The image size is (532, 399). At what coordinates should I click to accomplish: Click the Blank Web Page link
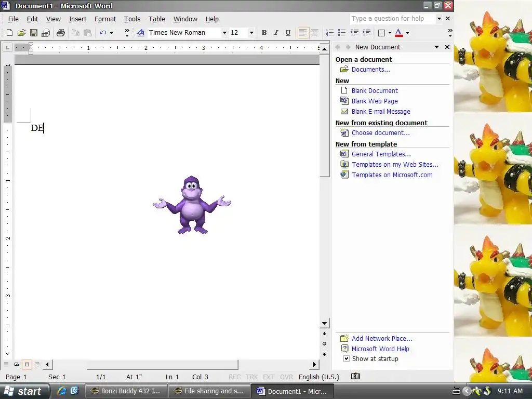coord(375,101)
